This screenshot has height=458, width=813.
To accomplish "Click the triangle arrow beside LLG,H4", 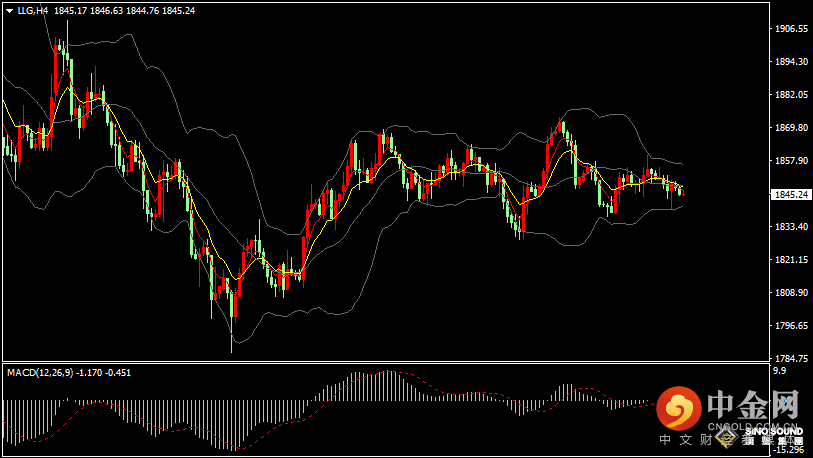I will click(x=9, y=11).
